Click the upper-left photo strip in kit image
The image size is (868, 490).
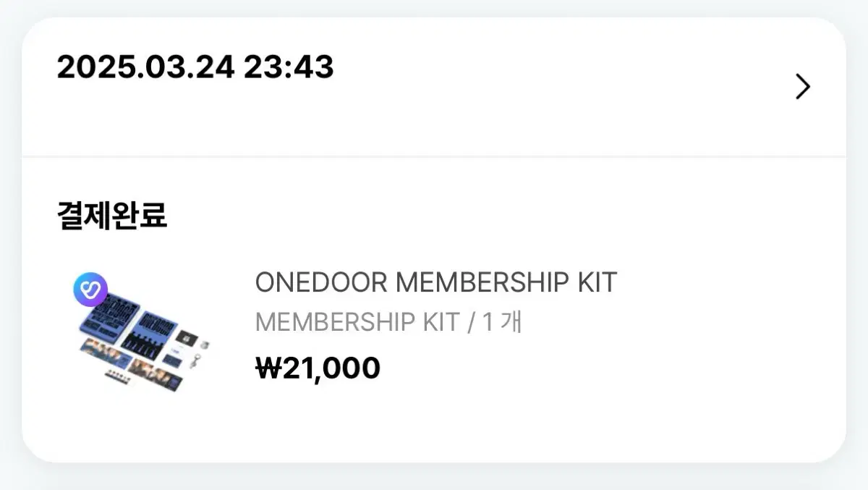click(x=106, y=354)
